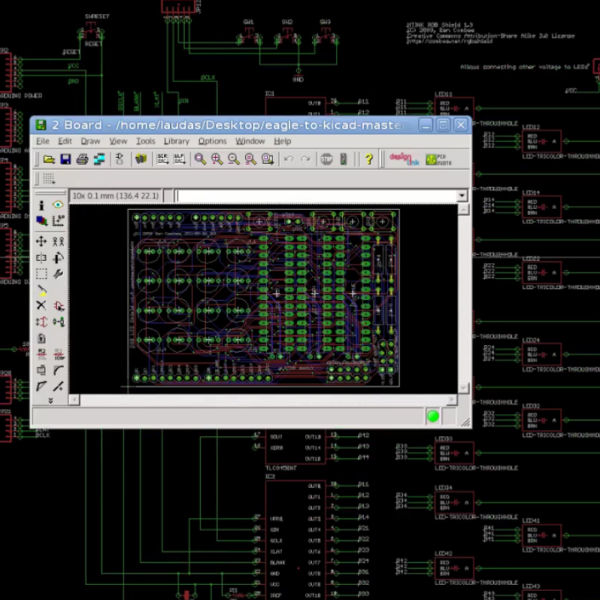Zoom to selection area icon
This screenshot has height=600, width=600.
click(x=267, y=159)
